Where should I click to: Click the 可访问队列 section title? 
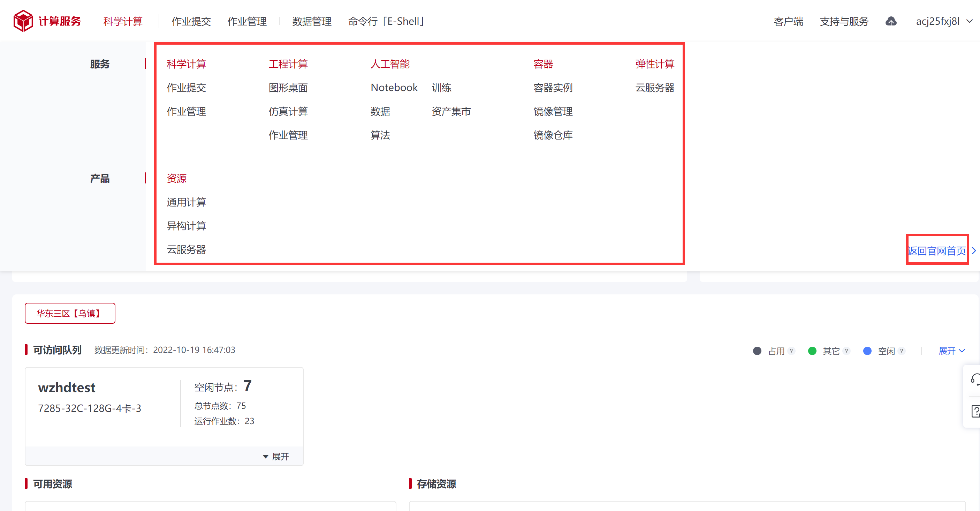[x=57, y=350]
